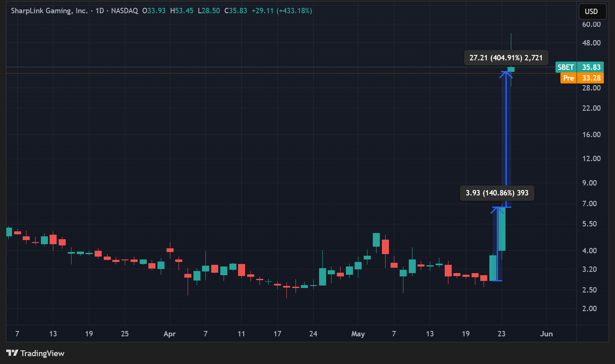Click the SharpLink Gaming, Inc. symbol title
The width and height of the screenshot is (615, 364).
click(x=49, y=11)
